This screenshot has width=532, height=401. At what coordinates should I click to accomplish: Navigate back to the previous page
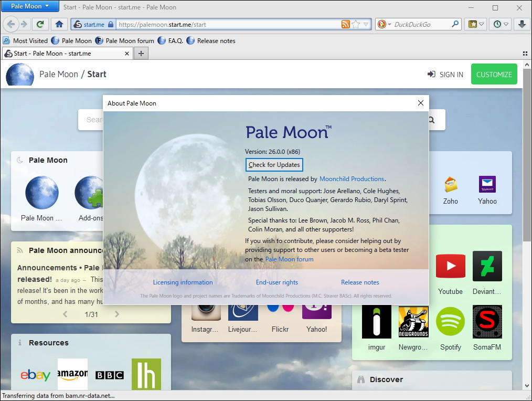point(12,24)
